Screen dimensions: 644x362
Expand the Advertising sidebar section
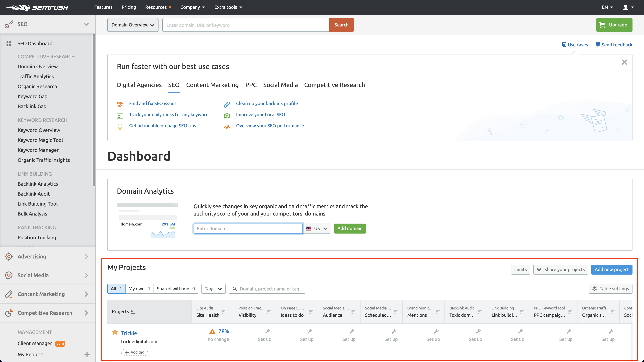[86, 256]
